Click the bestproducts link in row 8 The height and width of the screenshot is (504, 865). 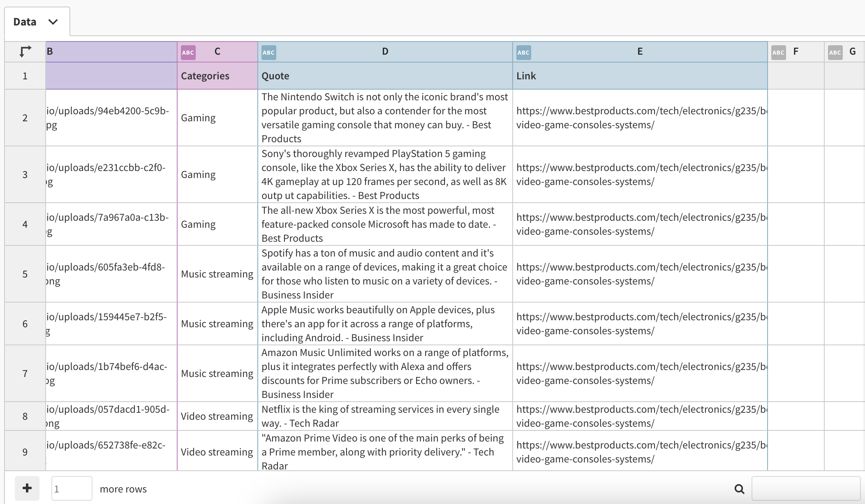640,416
